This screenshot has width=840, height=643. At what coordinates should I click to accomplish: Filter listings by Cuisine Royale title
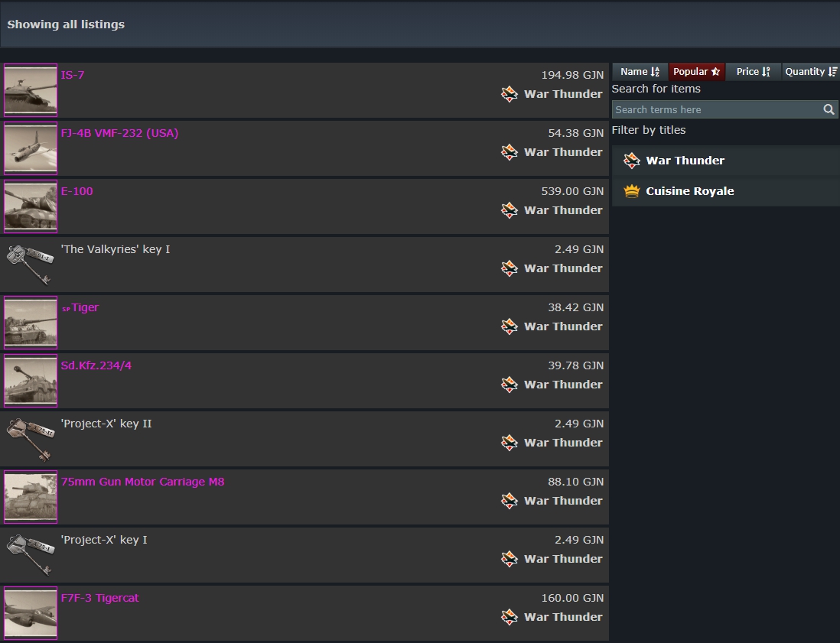(726, 191)
